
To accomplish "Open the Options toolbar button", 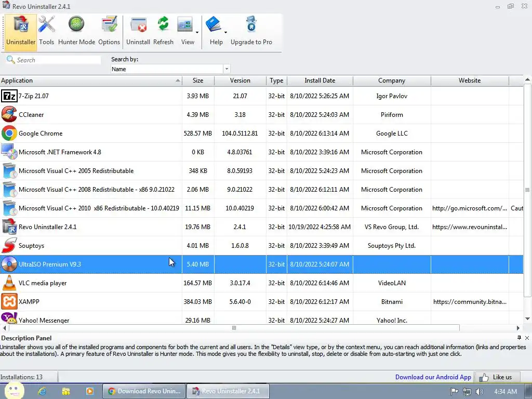I will tap(109, 31).
